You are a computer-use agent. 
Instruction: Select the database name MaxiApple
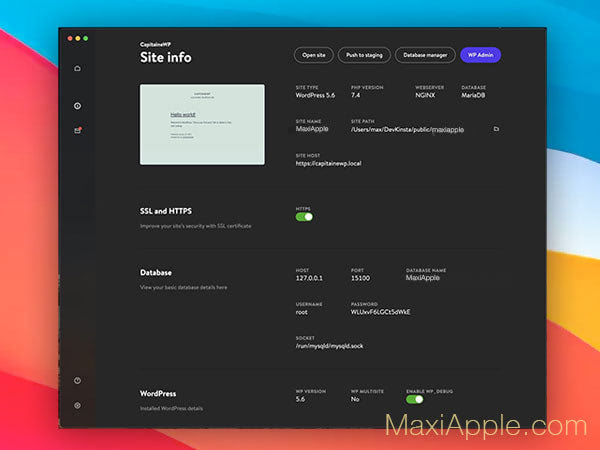[422, 278]
